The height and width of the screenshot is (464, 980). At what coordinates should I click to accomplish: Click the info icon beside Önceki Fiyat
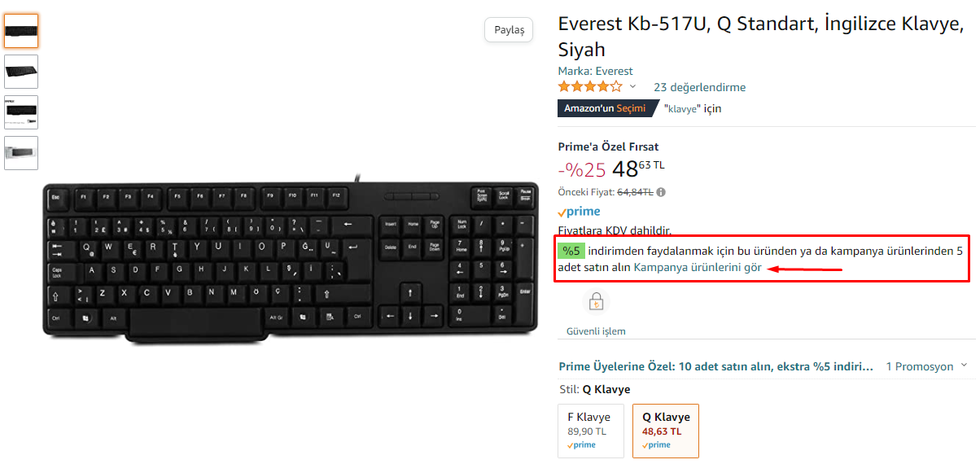[x=661, y=192]
